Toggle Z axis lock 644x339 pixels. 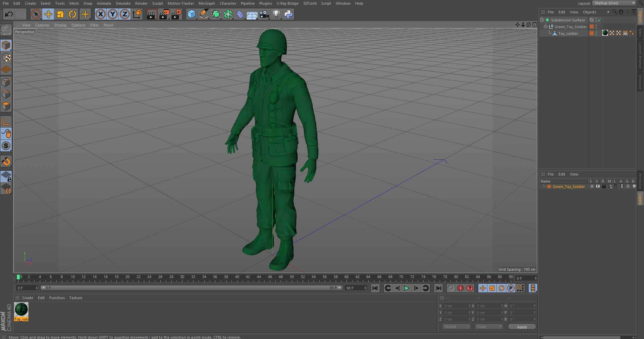(125, 14)
